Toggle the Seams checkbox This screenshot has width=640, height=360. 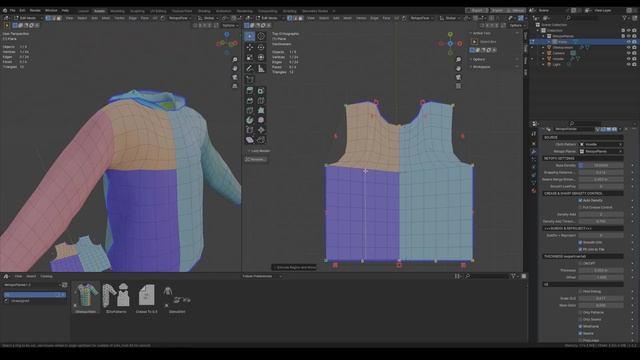580,333
